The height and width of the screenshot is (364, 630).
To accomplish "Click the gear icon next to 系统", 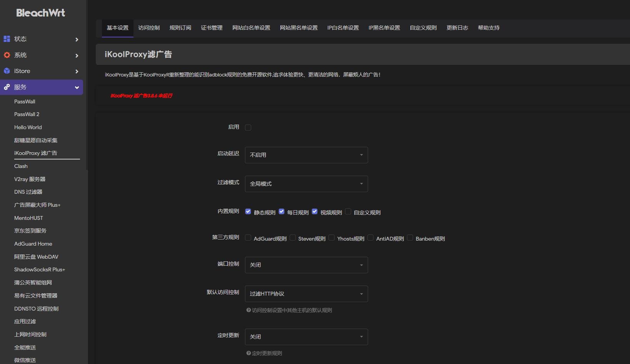I will [x=7, y=55].
